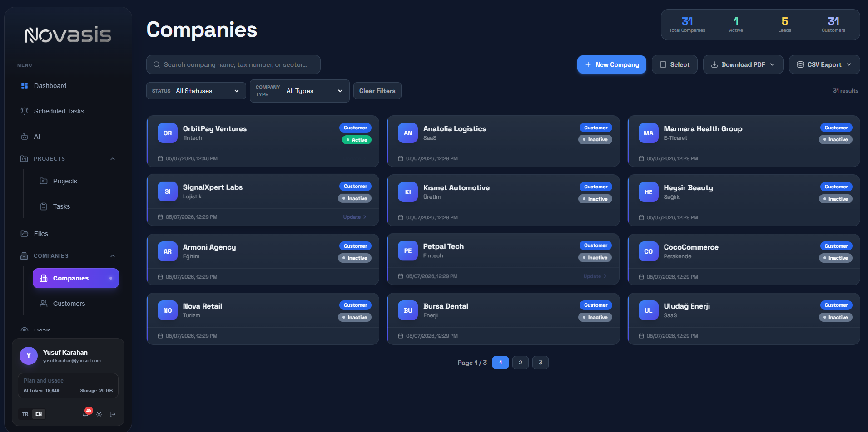868x432 pixels.
Task: Open the Status All Statuses dropdown
Action: 196,91
